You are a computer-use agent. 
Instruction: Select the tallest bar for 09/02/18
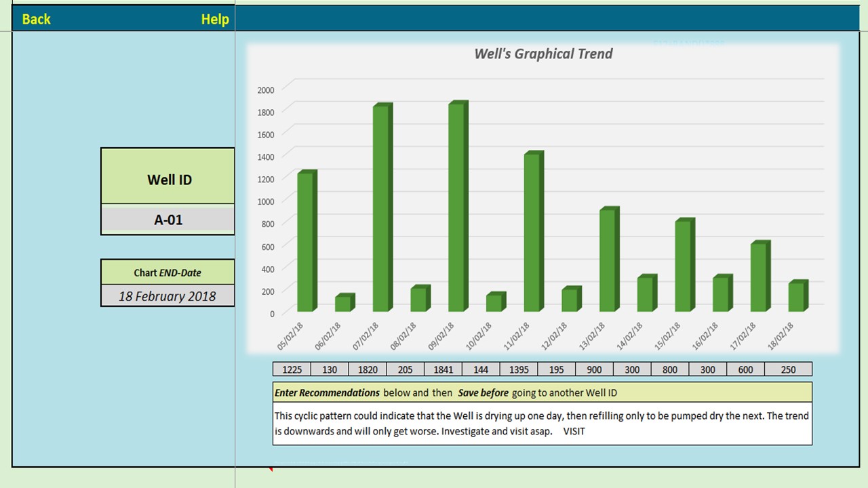(456, 203)
